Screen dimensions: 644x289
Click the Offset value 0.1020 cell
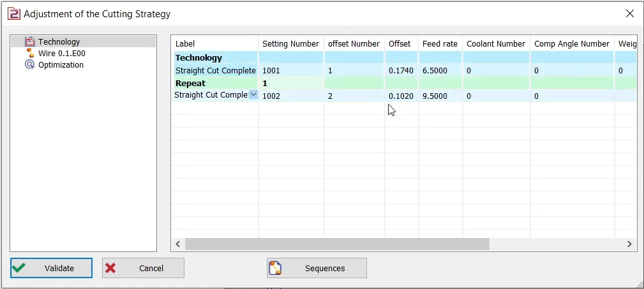tap(401, 96)
